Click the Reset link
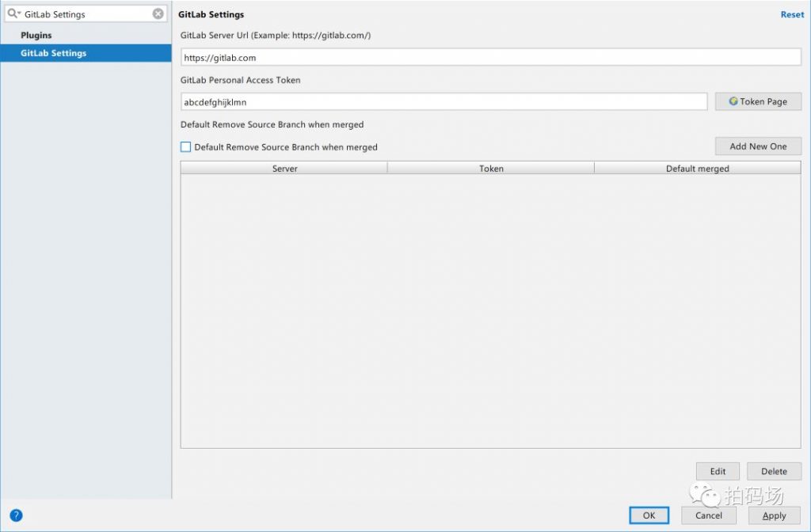Viewport: 811px width, 532px height. click(792, 14)
